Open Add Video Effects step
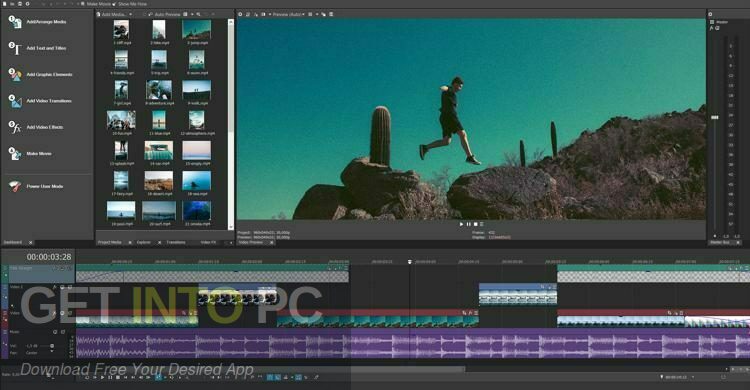 36,127
